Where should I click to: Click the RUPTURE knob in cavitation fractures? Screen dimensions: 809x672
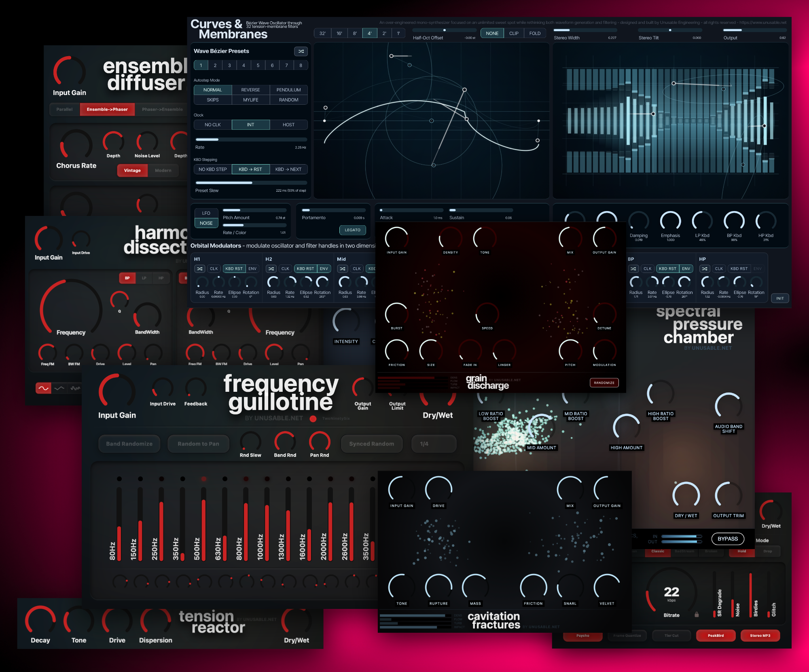pyautogui.click(x=438, y=587)
